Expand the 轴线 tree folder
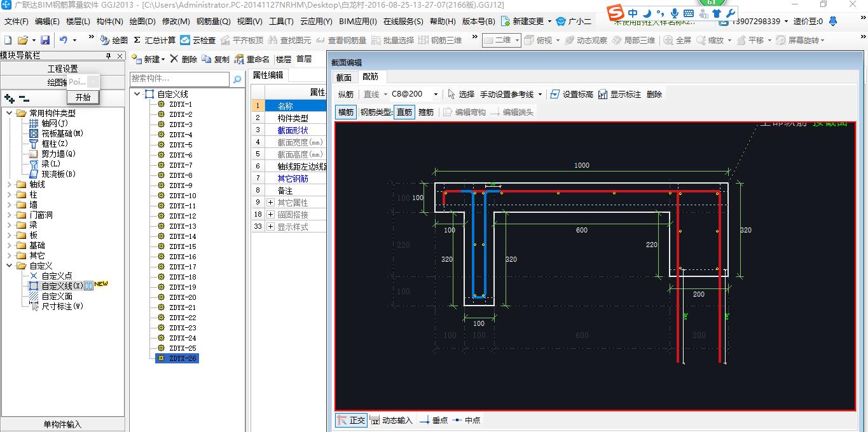Screen dimensions: 868x432 click(x=10, y=184)
